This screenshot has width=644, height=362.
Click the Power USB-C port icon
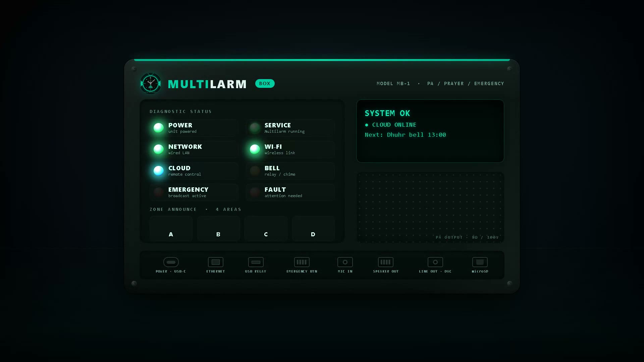coord(171,262)
